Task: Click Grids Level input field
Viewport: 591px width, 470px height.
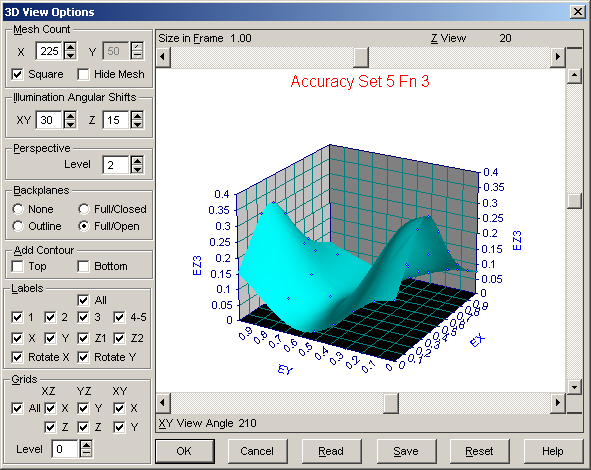Action: (x=65, y=449)
